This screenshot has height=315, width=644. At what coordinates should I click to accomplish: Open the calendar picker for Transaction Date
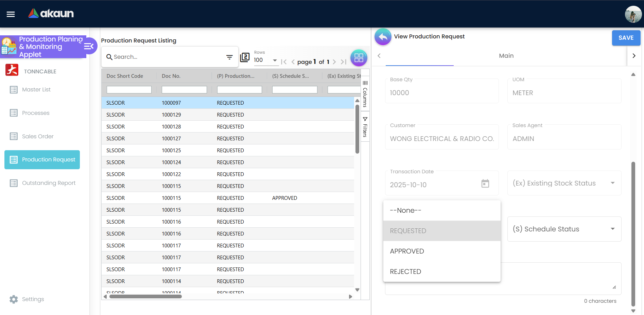tap(485, 183)
